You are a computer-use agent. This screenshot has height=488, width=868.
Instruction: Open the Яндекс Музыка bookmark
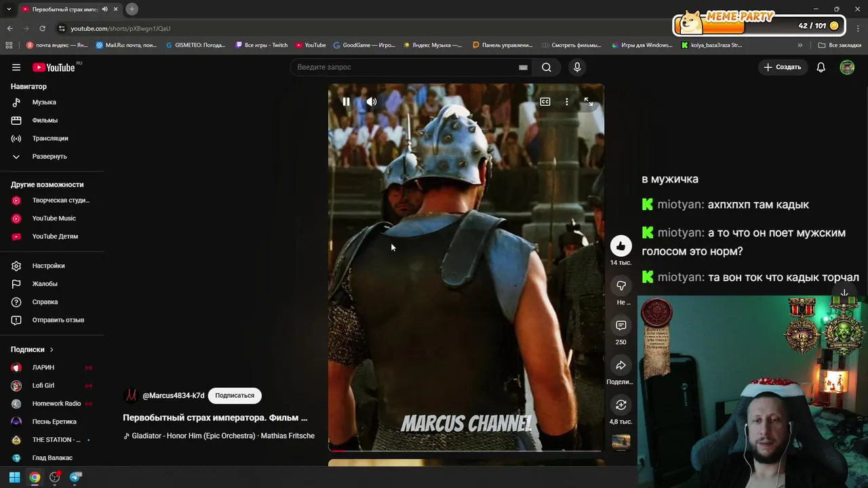coord(433,45)
